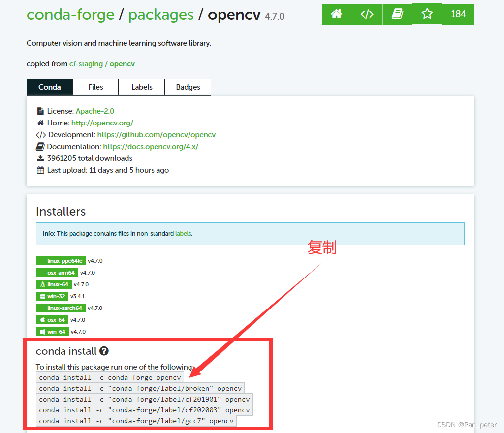
Task: Click the label/cf202003 install command
Action: (144, 410)
